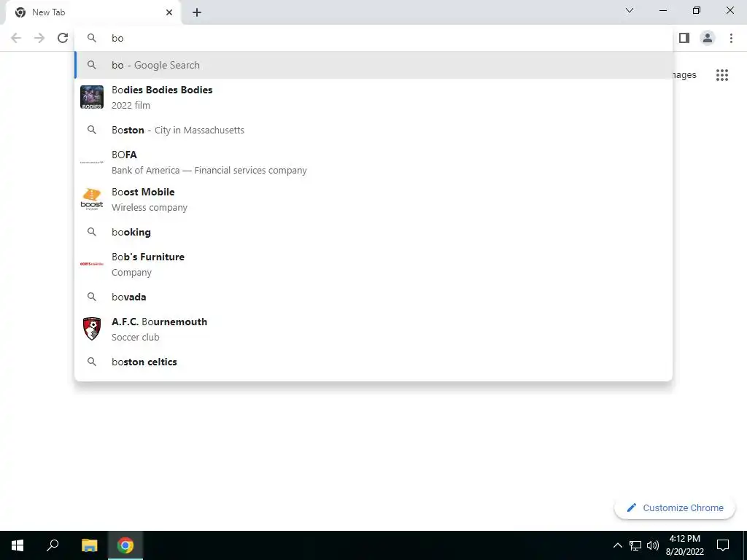Open the clock showing 4:12 PM

tap(684, 545)
